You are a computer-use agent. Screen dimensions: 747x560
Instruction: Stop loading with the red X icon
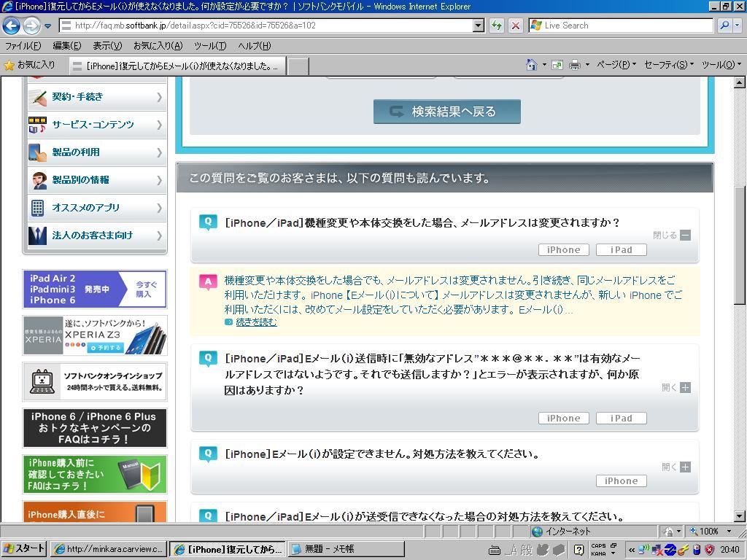[x=516, y=26]
